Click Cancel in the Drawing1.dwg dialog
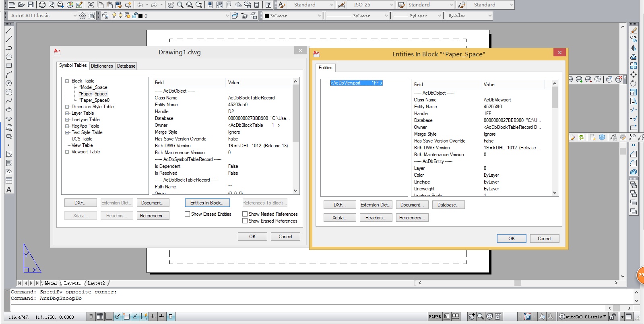The height and width of the screenshot is (324, 644). (x=285, y=237)
